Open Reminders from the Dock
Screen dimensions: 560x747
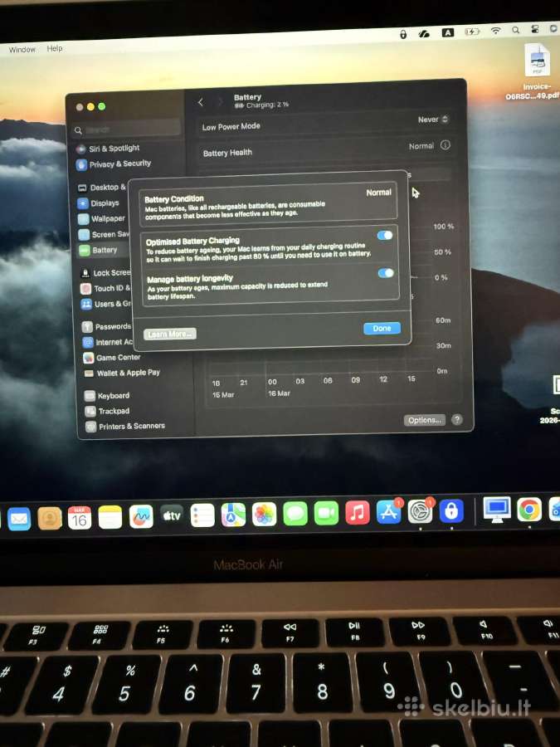click(202, 515)
